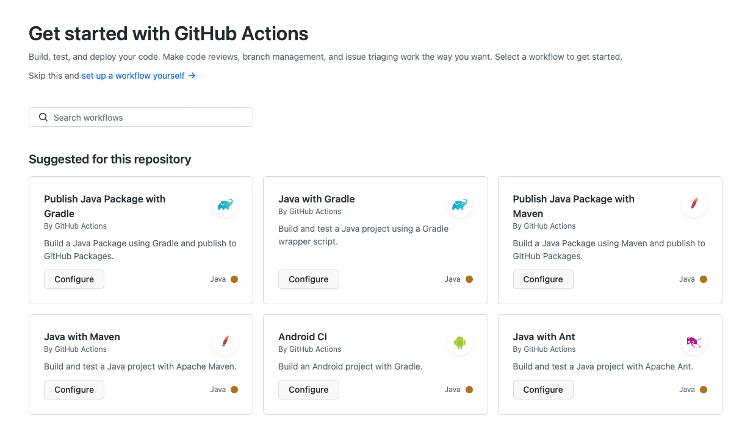Click the Maven feather icon on Publish Java Package with Maven
The image size is (742, 425).
click(694, 206)
